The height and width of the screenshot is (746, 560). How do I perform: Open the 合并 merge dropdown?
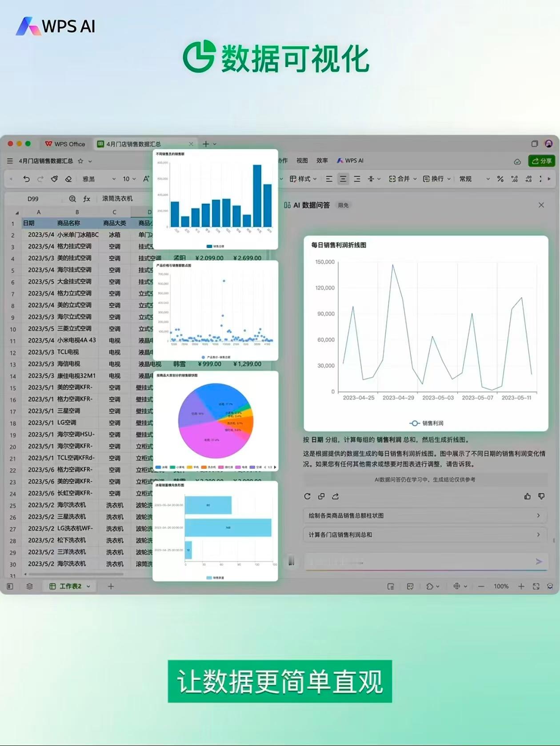(x=403, y=179)
